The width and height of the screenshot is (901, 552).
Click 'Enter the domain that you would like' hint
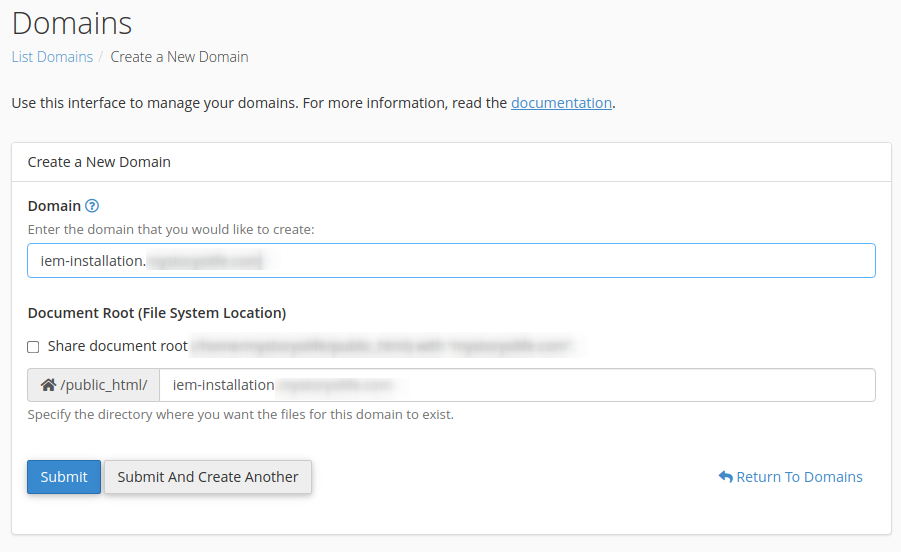click(x=171, y=230)
